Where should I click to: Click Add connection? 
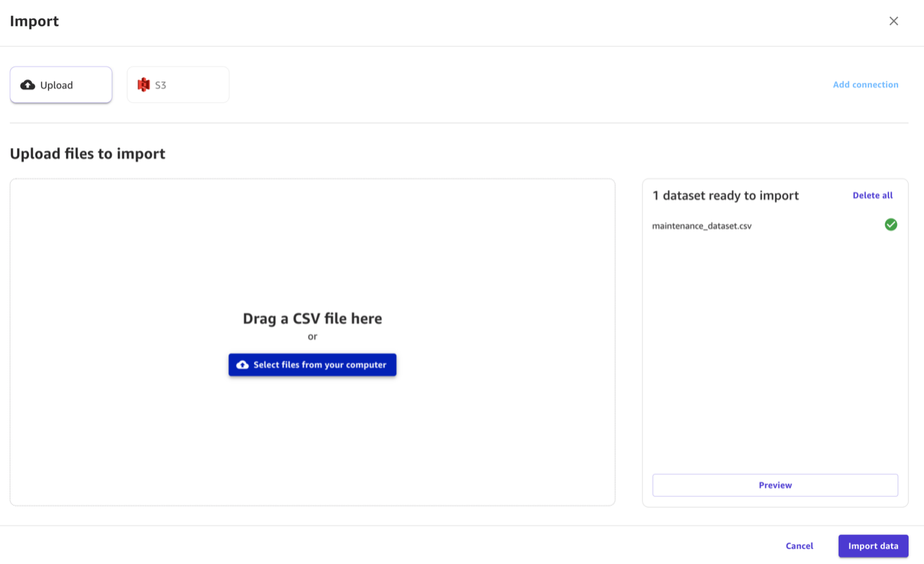pyautogui.click(x=865, y=84)
